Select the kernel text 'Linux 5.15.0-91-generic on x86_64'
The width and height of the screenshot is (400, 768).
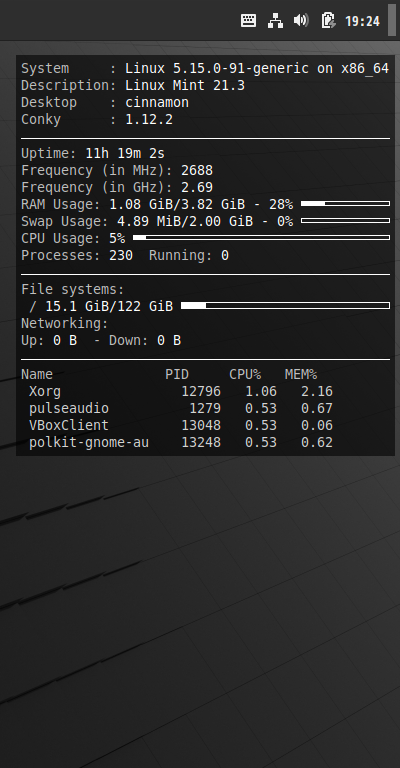point(257,69)
